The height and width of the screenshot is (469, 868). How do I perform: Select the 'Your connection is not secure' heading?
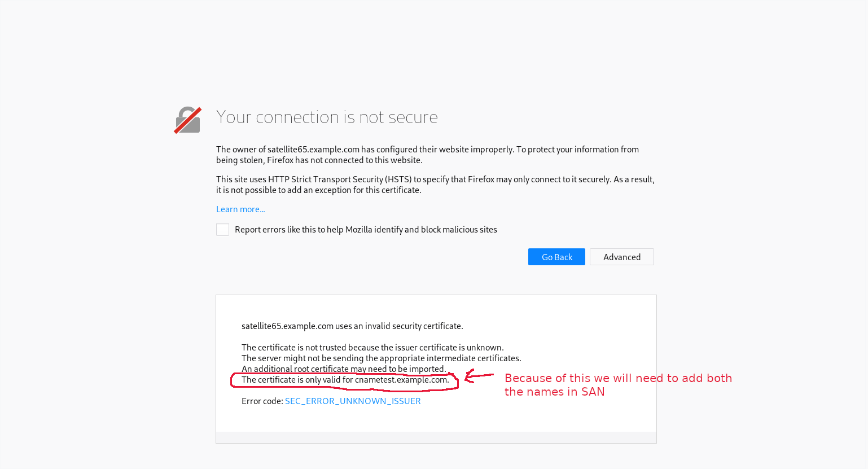327,117
